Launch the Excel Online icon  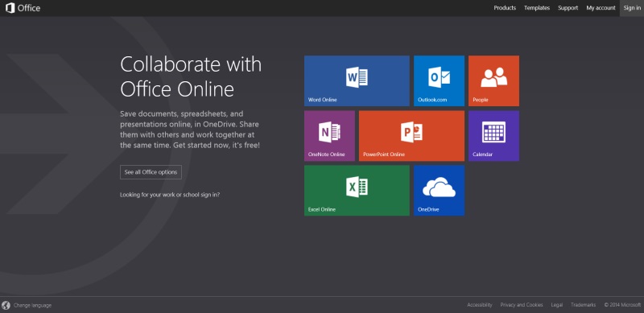pyautogui.click(x=357, y=187)
